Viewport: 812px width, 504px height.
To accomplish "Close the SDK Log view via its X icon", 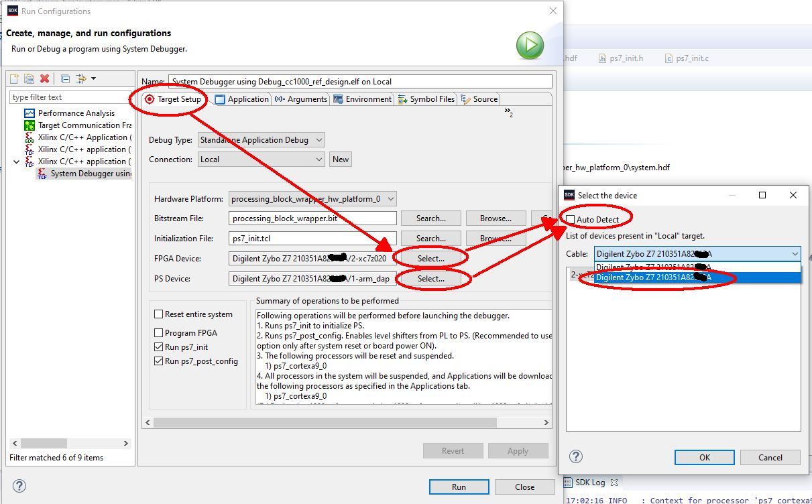I will pyautogui.click(x=614, y=483).
